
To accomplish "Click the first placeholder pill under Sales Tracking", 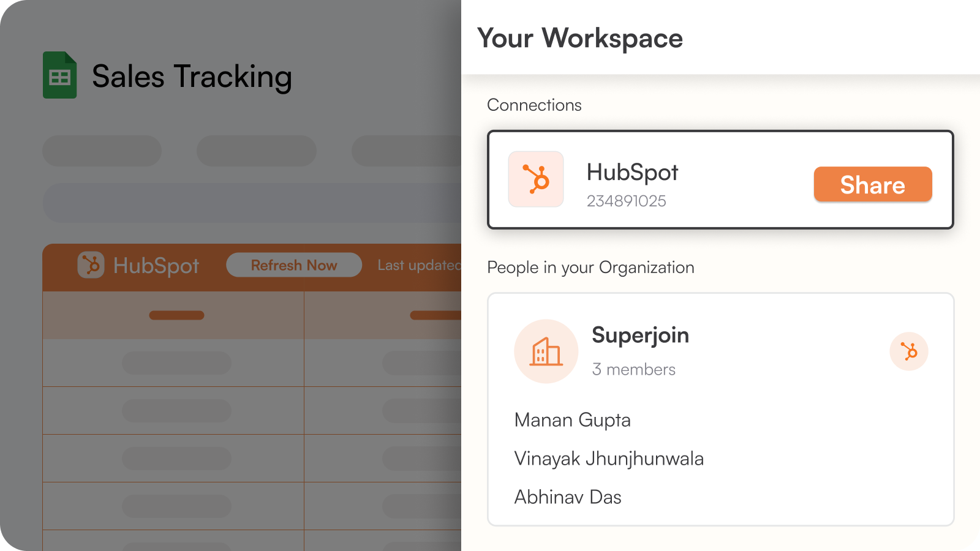I will 102,151.
